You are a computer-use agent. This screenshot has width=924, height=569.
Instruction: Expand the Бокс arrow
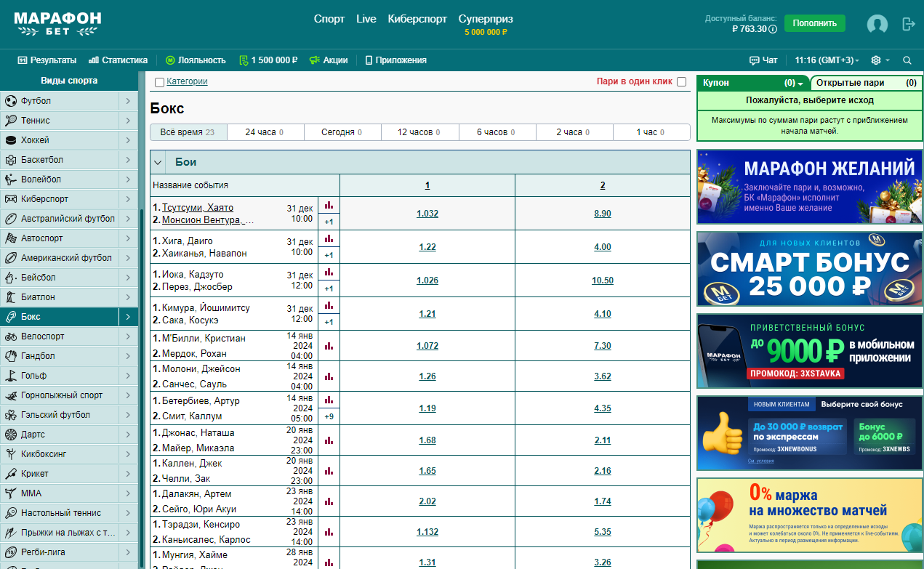pyautogui.click(x=128, y=317)
